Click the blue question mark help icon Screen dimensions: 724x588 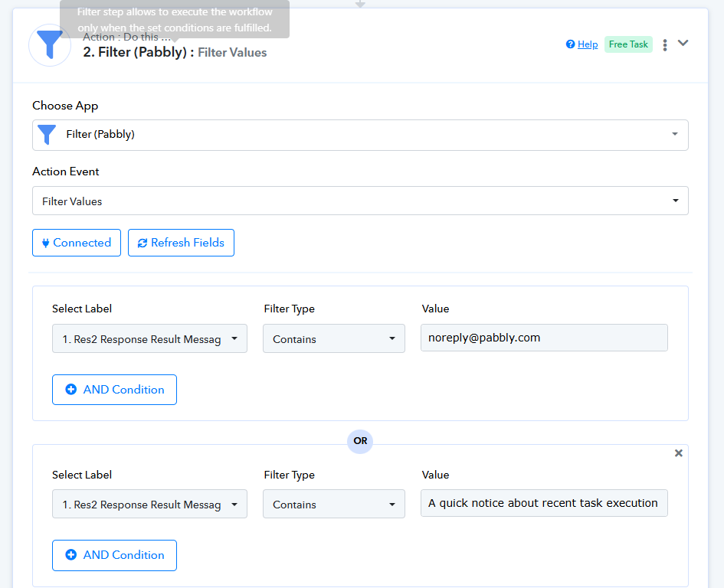[570, 44]
